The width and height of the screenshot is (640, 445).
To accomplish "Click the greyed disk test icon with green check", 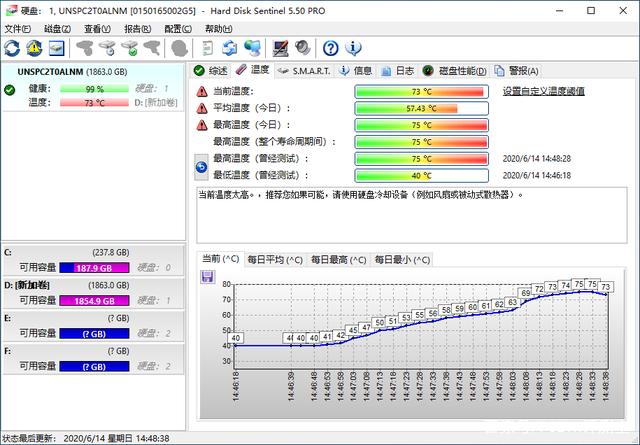I will (x=130, y=48).
